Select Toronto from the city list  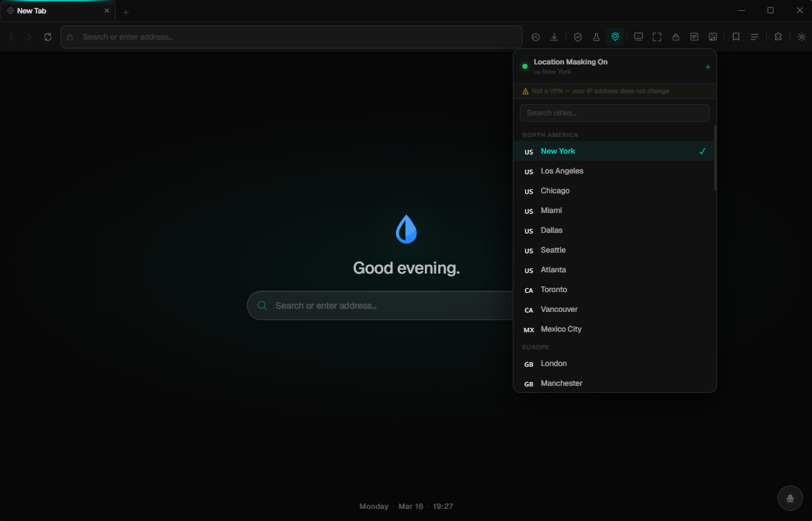pos(554,290)
